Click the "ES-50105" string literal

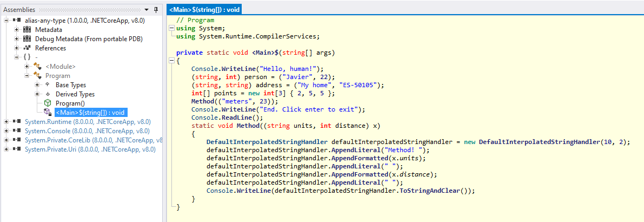click(x=357, y=85)
